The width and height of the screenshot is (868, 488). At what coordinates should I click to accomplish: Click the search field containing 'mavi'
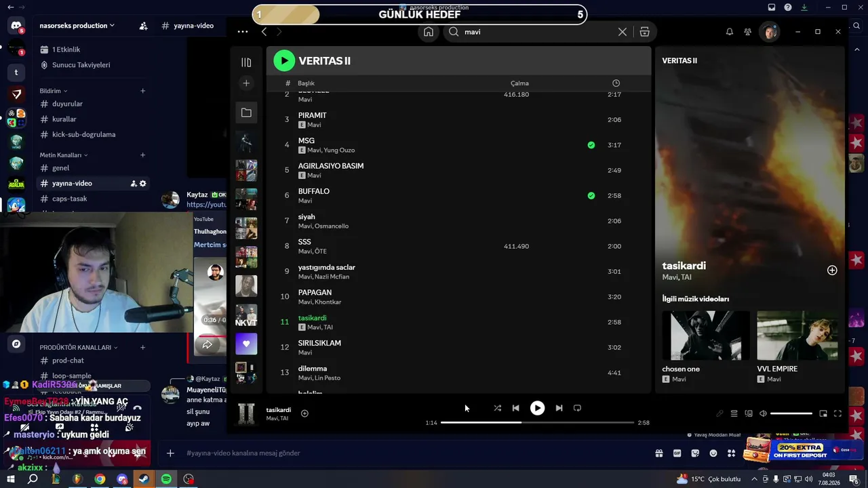[x=536, y=32]
